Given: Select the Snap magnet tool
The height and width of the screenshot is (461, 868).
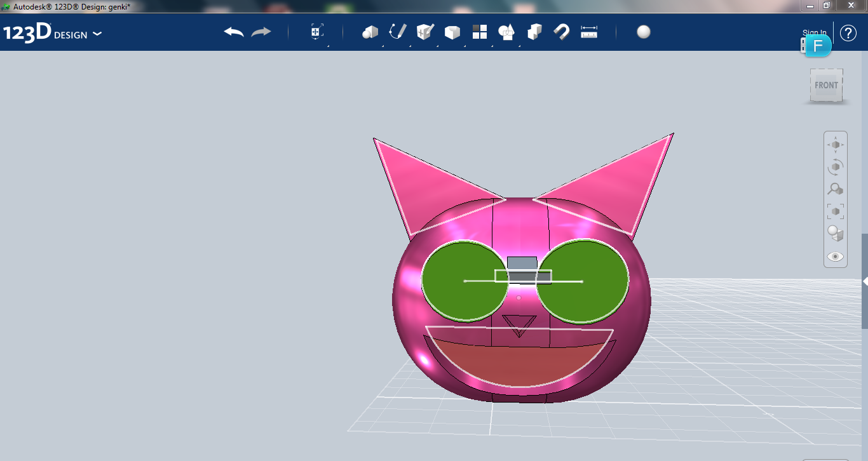Looking at the screenshot, I should (x=562, y=32).
